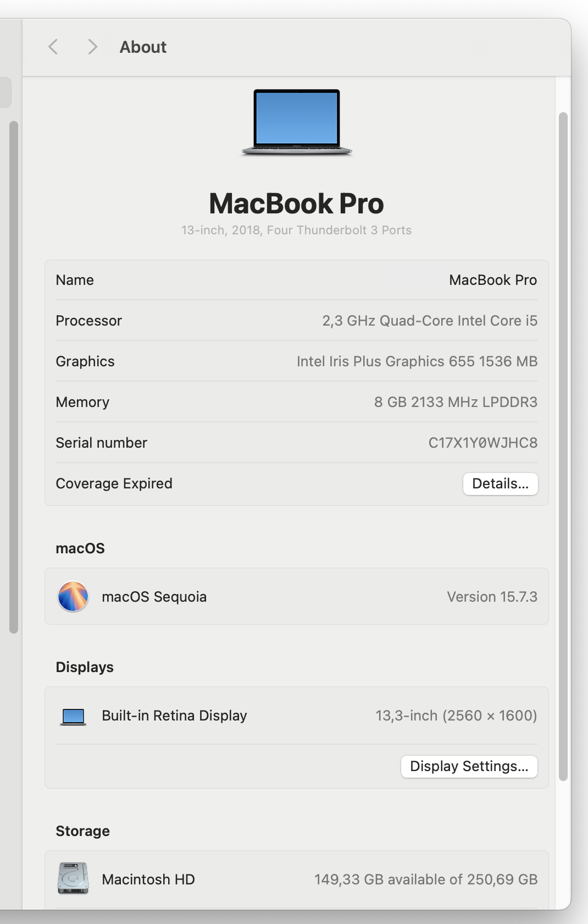This screenshot has width=588, height=924.
Task: Click the Version 15.7.3 text
Action: coord(492,597)
